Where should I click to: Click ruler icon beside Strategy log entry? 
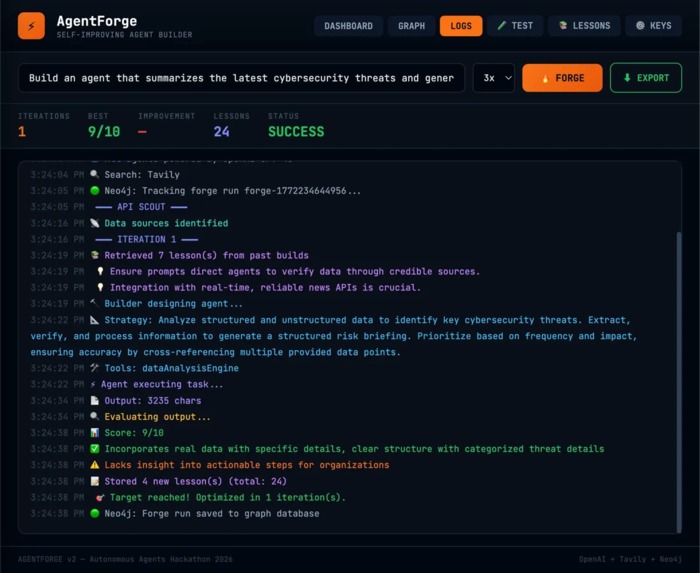click(x=95, y=320)
